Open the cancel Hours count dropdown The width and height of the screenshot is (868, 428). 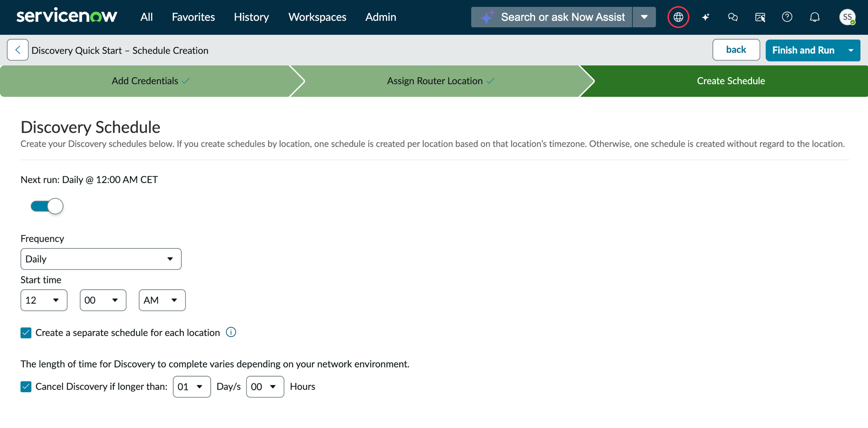(265, 387)
